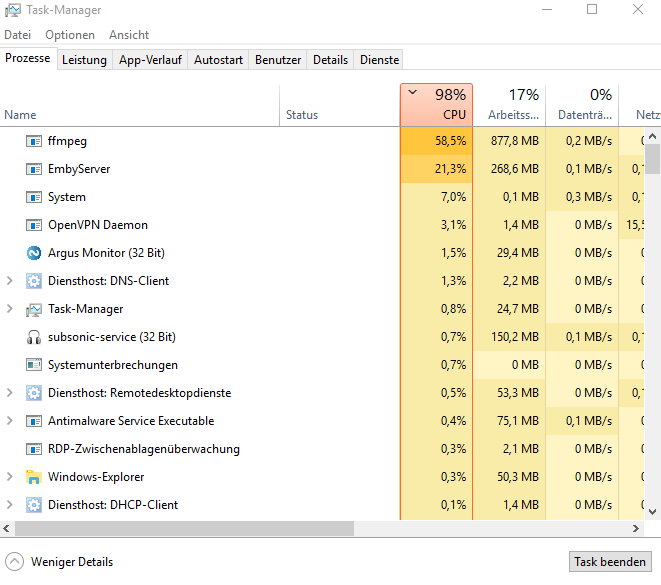The height and width of the screenshot is (585, 661).
Task: Collapse view with Weniger Details arrow
Action: (x=15, y=562)
